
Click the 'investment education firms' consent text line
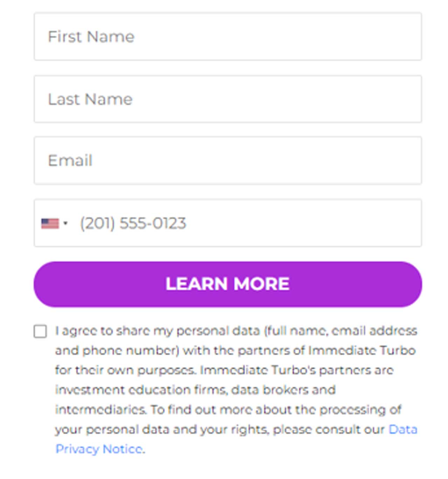(195, 390)
